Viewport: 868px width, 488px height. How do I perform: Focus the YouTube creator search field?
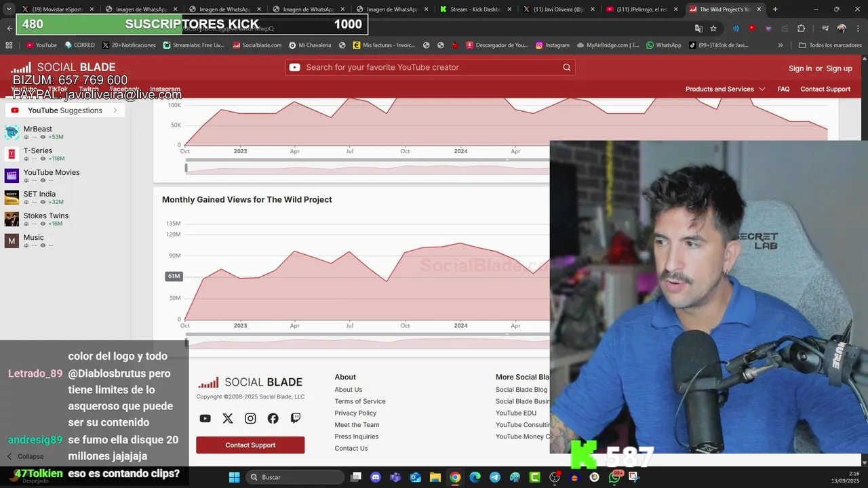coord(431,67)
